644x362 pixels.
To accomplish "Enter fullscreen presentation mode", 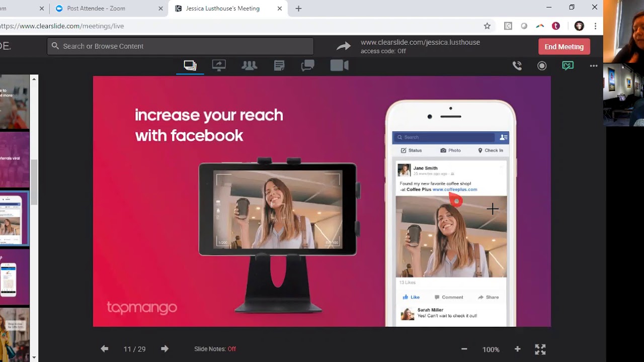I will [540, 349].
